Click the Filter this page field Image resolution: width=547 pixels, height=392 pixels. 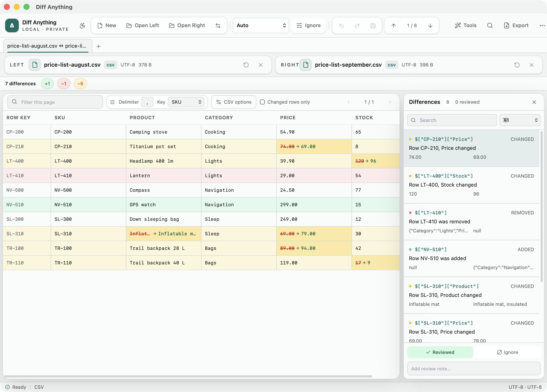coord(55,102)
